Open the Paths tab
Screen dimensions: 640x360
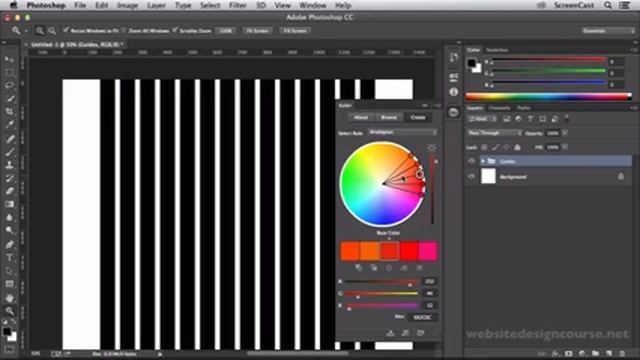click(524, 108)
